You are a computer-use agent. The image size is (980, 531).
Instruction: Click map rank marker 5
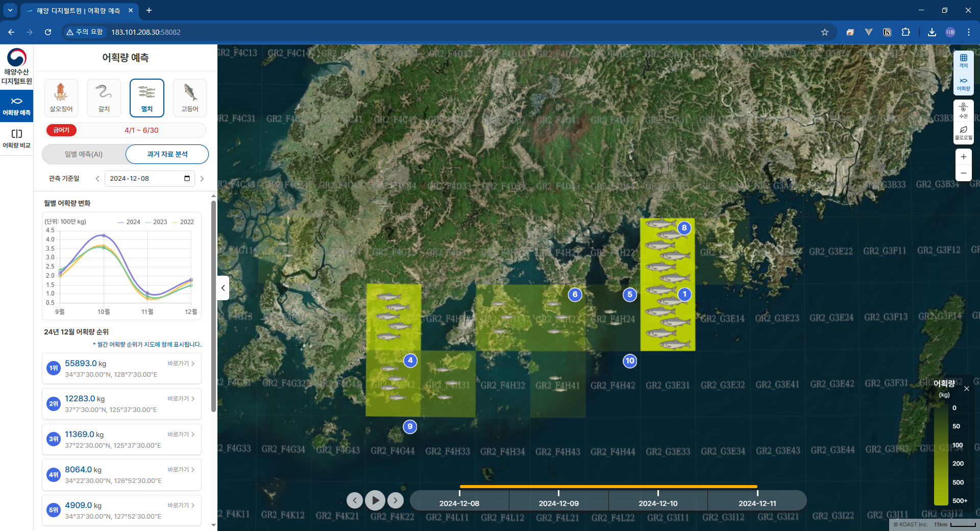(x=630, y=295)
